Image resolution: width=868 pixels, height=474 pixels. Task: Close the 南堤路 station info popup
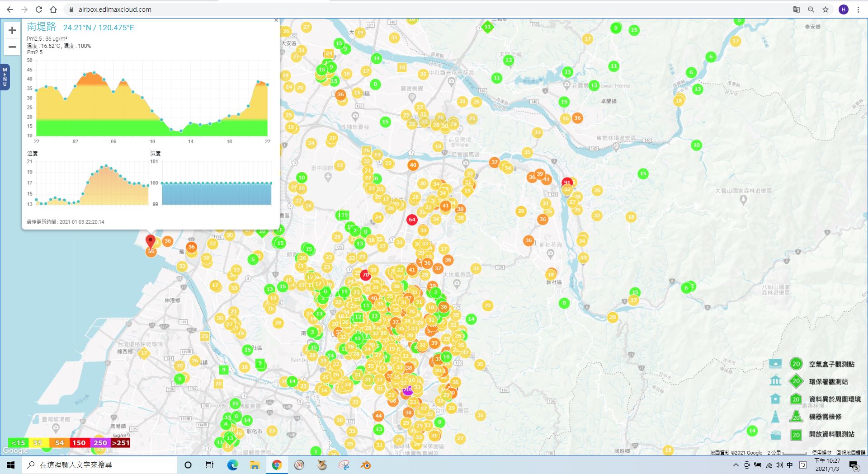(276, 20)
